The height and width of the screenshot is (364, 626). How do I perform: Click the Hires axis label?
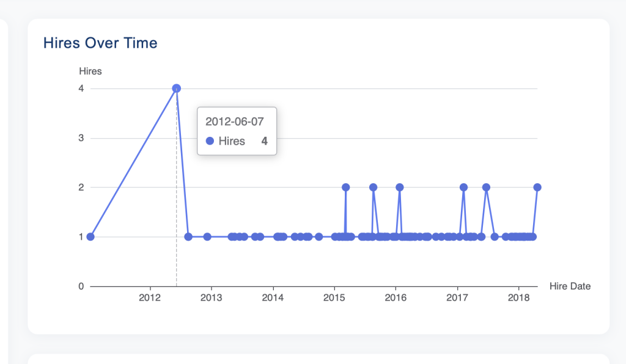90,71
